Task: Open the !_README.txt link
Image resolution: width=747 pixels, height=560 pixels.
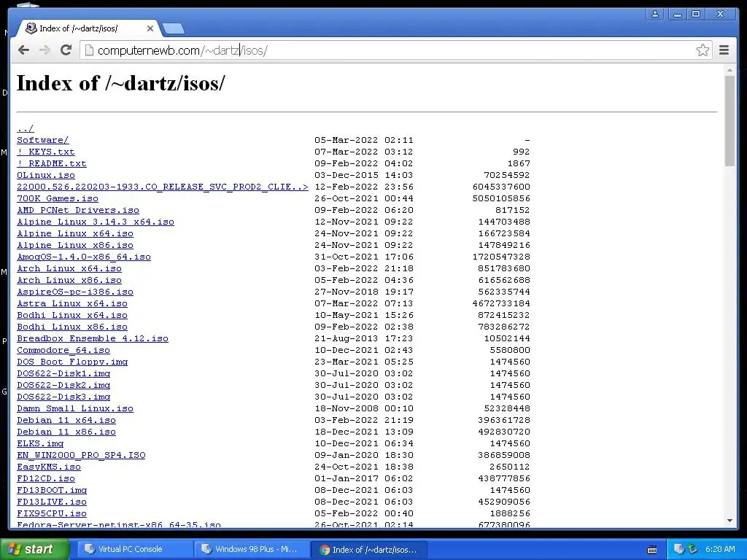Action: 52,163
